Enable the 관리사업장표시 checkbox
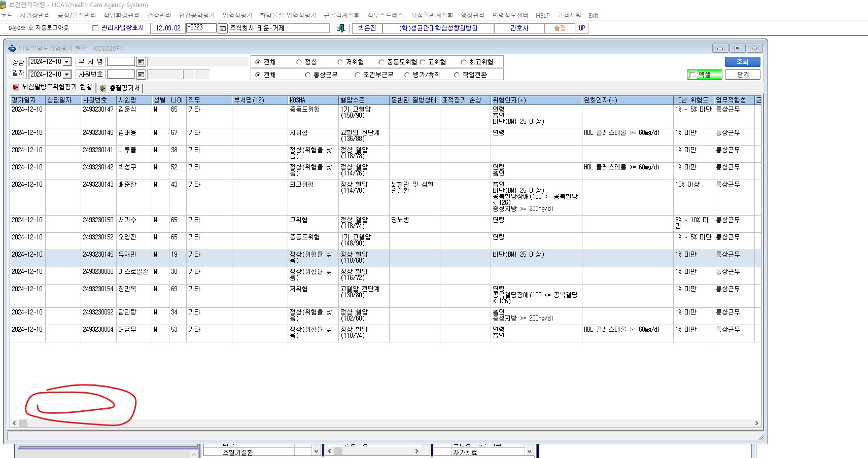 point(95,28)
